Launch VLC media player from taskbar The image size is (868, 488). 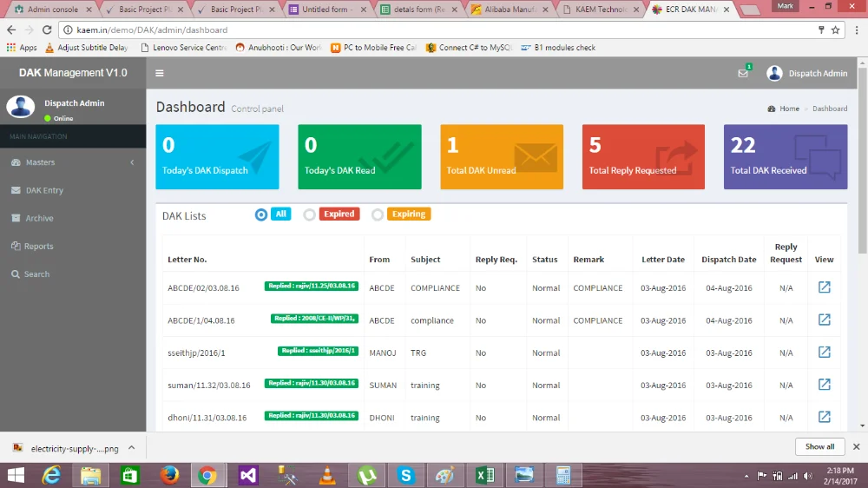tap(327, 475)
